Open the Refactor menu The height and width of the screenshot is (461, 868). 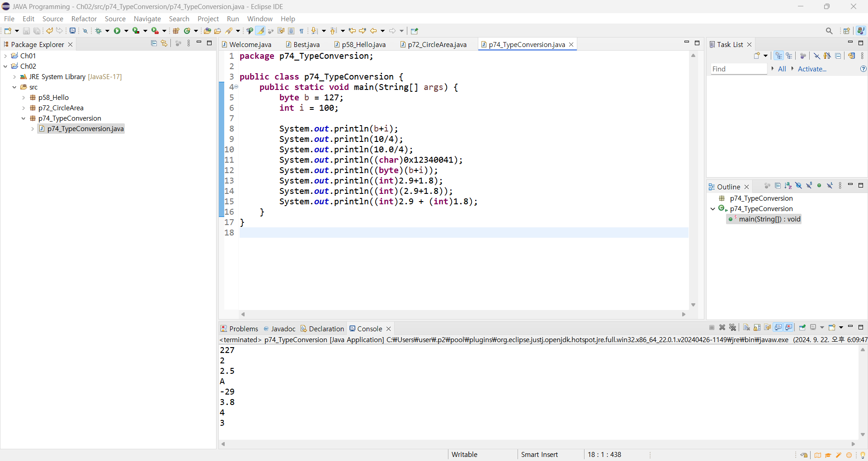[x=84, y=19]
